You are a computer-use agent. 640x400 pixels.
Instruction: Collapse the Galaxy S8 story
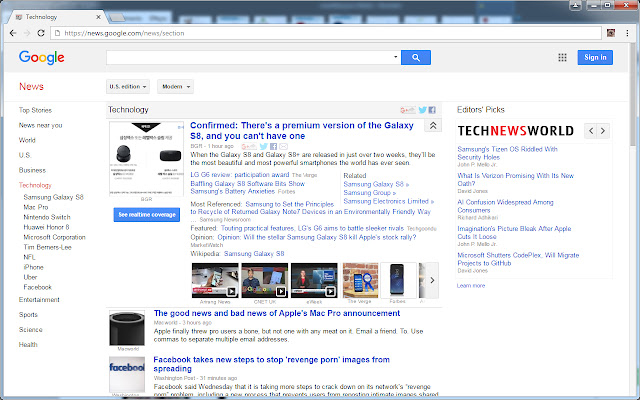(432, 126)
